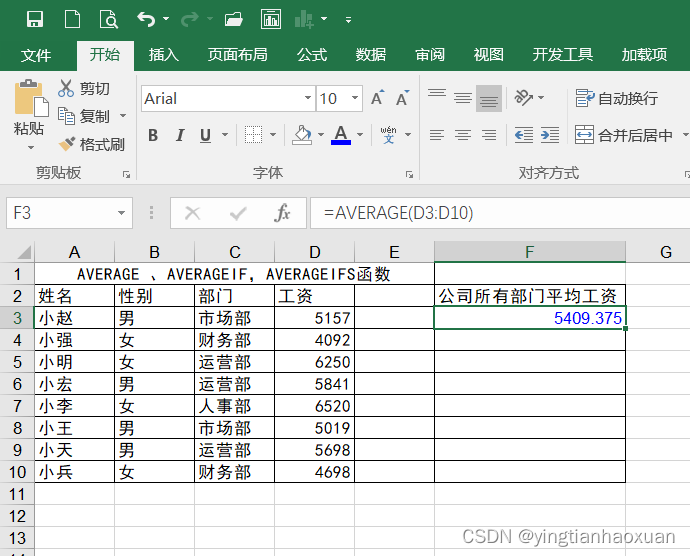
Task: Open the undo history dropdown arrow
Action: tap(166, 19)
